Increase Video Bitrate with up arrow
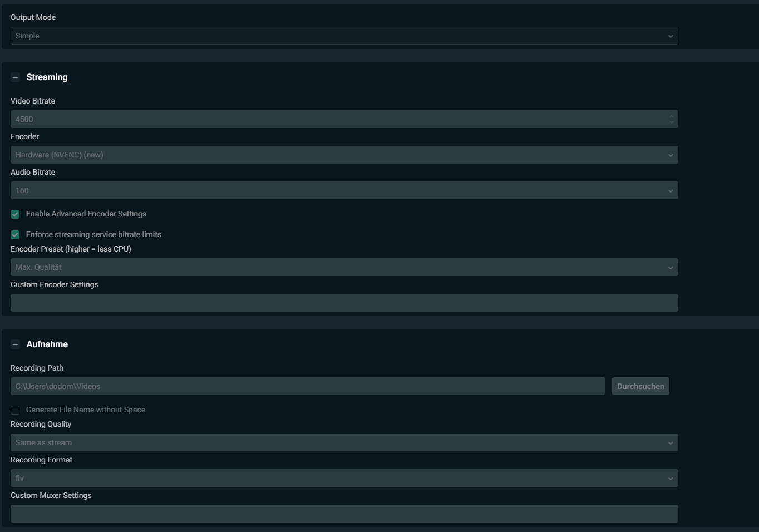The width and height of the screenshot is (759, 532). pos(672,116)
